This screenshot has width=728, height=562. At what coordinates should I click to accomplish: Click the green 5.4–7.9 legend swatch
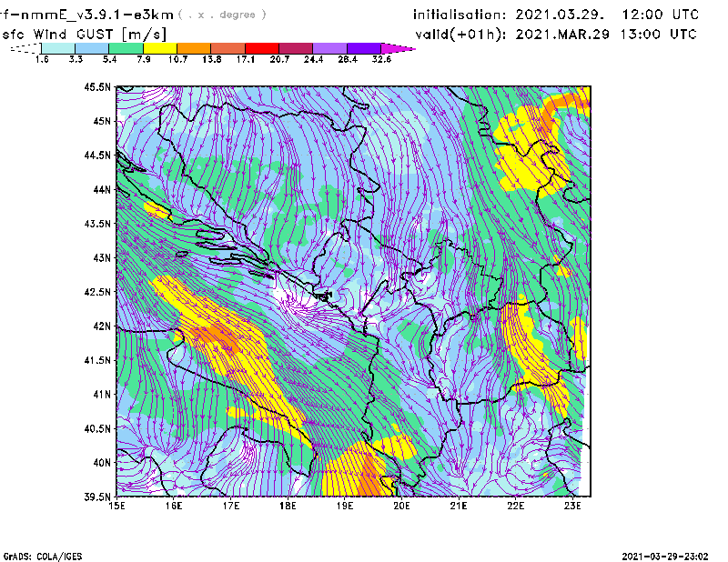(126, 48)
